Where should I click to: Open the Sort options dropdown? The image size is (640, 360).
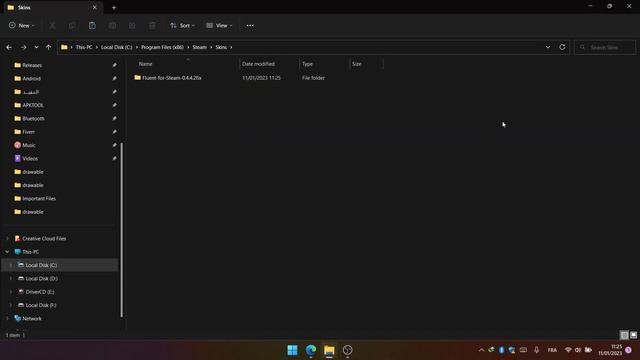click(x=182, y=26)
